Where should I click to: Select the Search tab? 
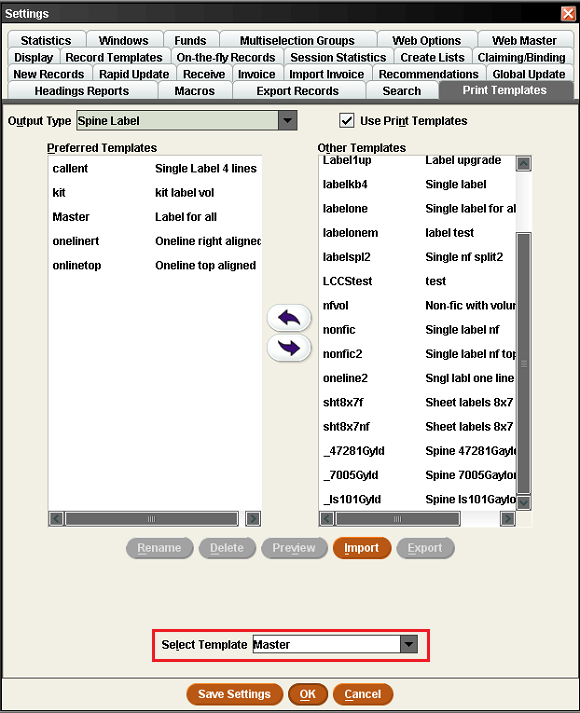pyautogui.click(x=402, y=91)
